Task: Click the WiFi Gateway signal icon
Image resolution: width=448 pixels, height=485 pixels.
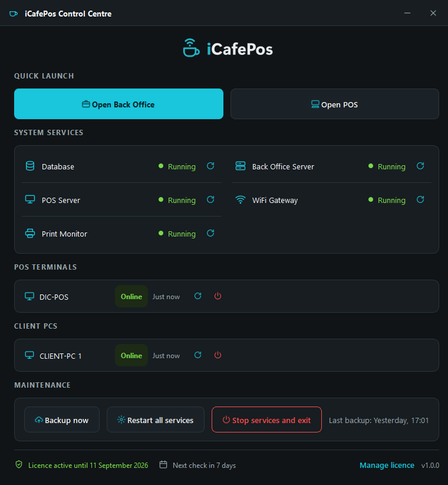Action: [x=241, y=200]
